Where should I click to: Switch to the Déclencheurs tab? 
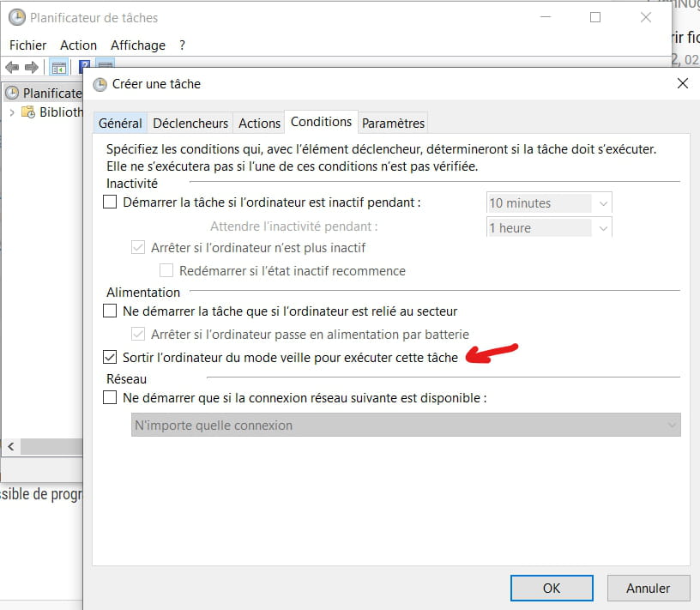point(190,123)
